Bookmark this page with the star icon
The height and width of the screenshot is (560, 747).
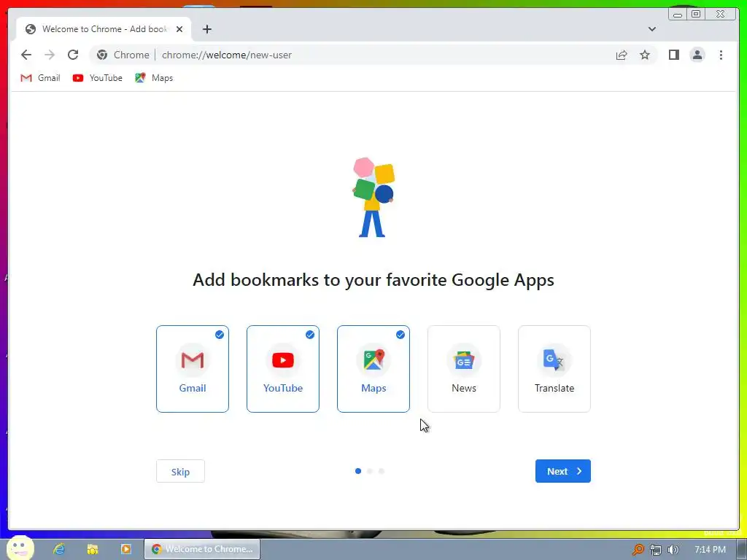(x=645, y=55)
